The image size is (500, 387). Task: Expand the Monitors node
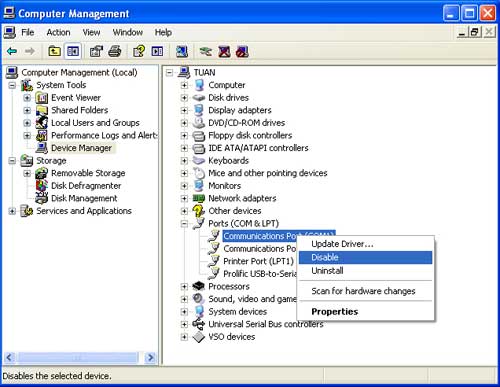click(184, 186)
